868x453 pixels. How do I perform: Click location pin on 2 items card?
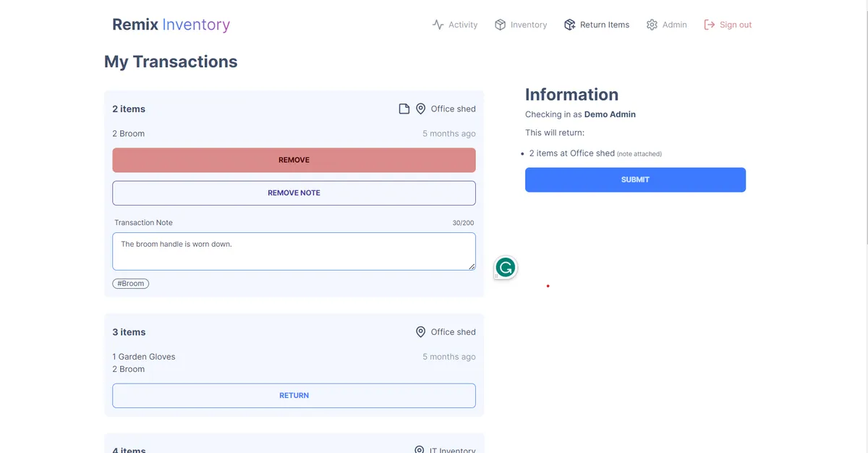[x=420, y=109]
